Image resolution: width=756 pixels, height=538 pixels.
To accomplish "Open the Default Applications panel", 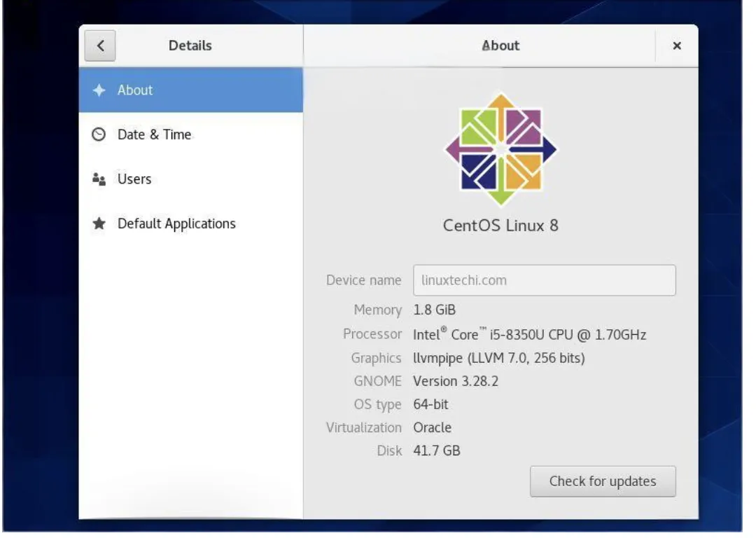I will click(191, 223).
